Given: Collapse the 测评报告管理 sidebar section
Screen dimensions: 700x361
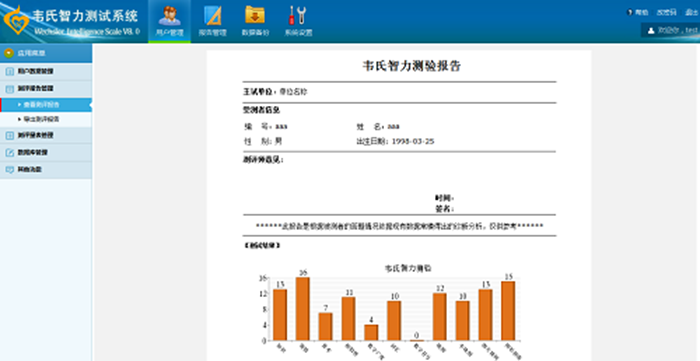Looking at the screenshot, I should click(46, 88).
